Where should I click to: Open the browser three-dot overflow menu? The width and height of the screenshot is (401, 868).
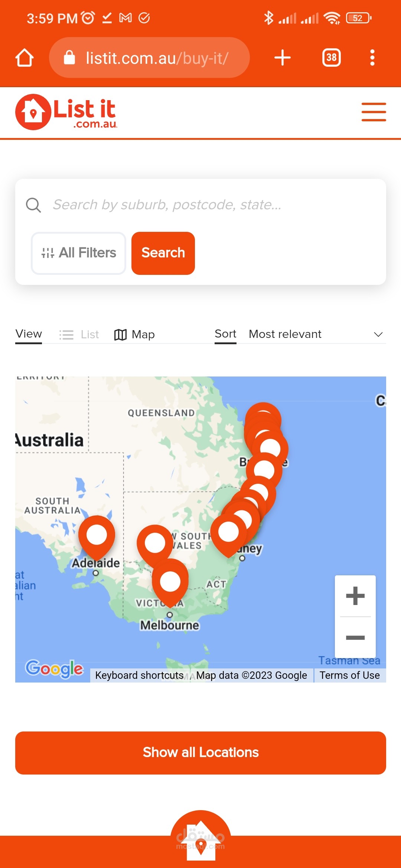click(x=372, y=57)
